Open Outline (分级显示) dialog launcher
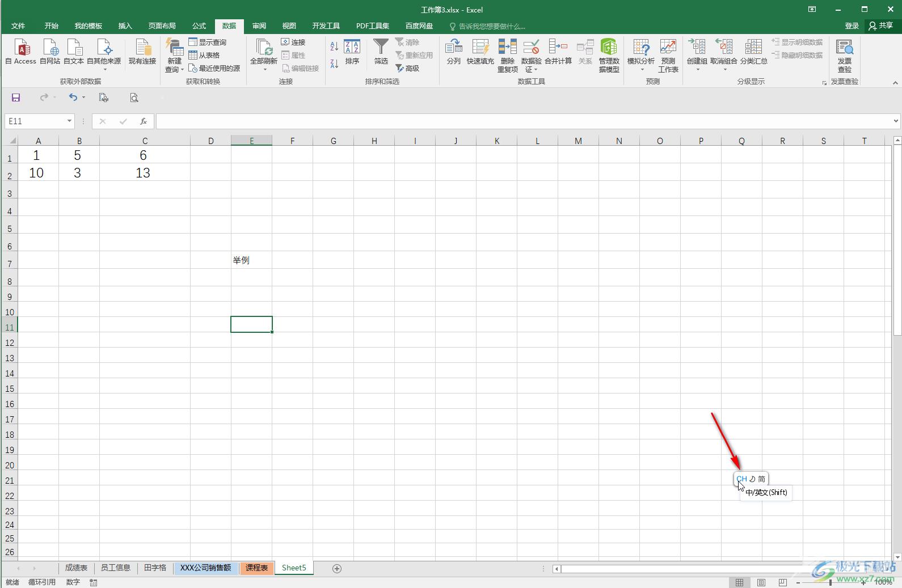Image resolution: width=902 pixels, height=588 pixels. click(824, 83)
